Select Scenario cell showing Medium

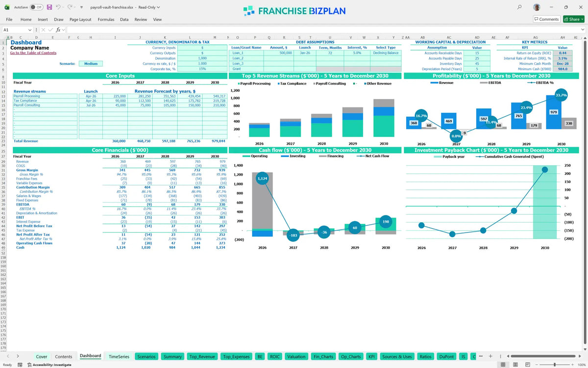[x=91, y=63]
